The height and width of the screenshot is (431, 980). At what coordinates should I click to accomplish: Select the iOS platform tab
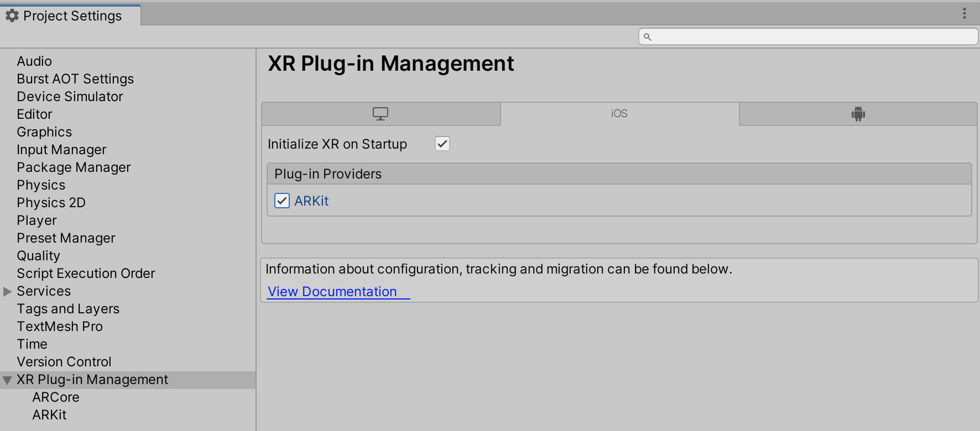[619, 114]
